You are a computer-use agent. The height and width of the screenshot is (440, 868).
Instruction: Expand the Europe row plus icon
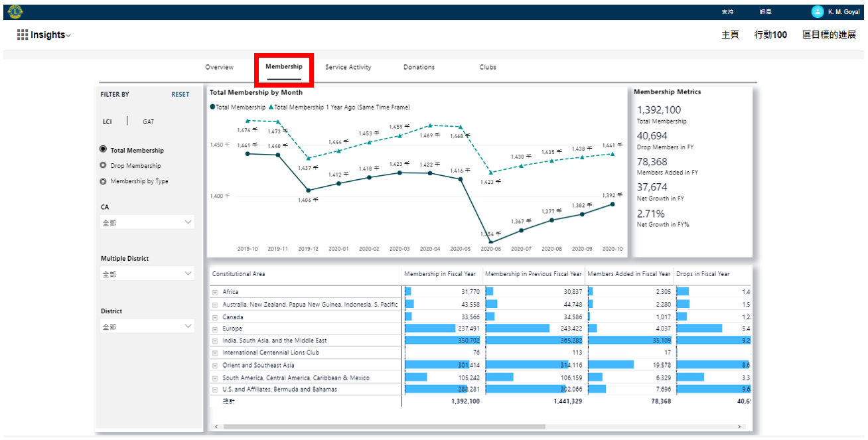tap(214, 329)
